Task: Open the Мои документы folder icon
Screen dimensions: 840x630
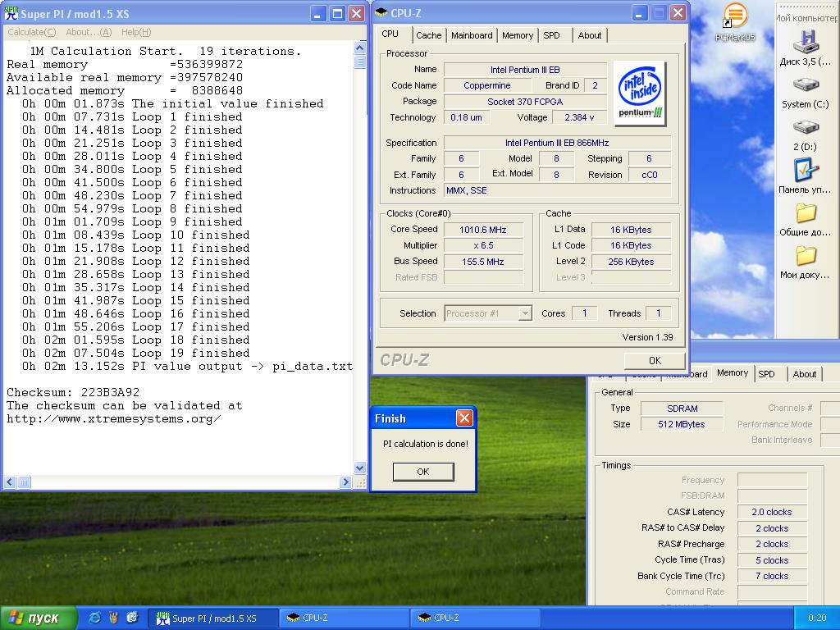Action: point(806,262)
